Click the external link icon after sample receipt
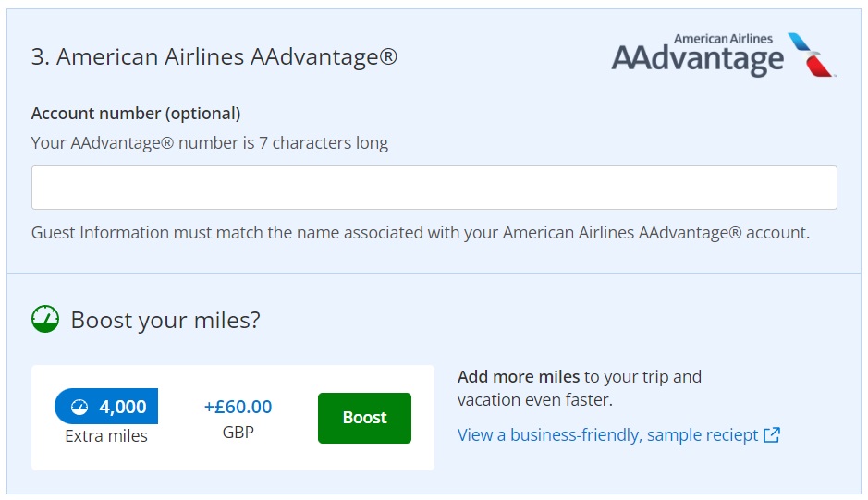The height and width of the screenshot is (500, 868). 772,434
